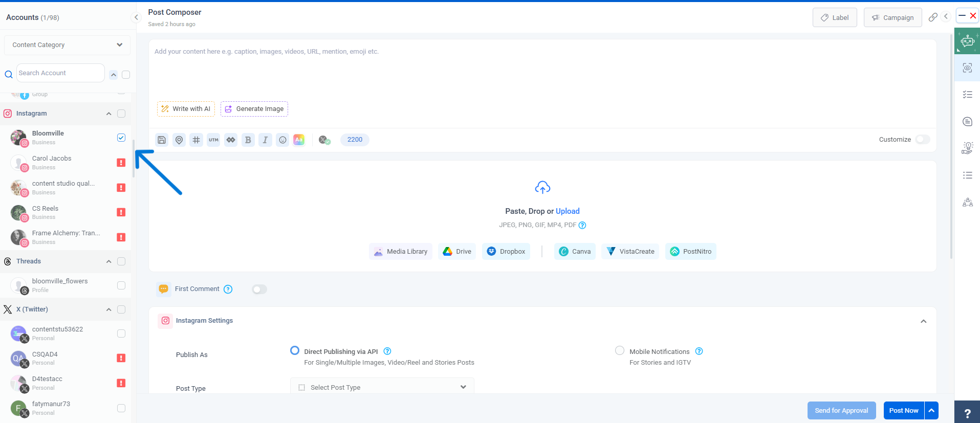This screenshot has width=980, height=423.
Task: Toggle the Customize switch
Action: click(x=923, y=140)
